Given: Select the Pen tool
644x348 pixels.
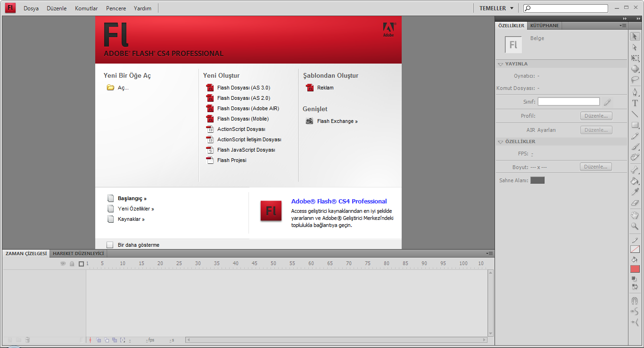Looking at the screenshot, I should click(x=635, y=92).
